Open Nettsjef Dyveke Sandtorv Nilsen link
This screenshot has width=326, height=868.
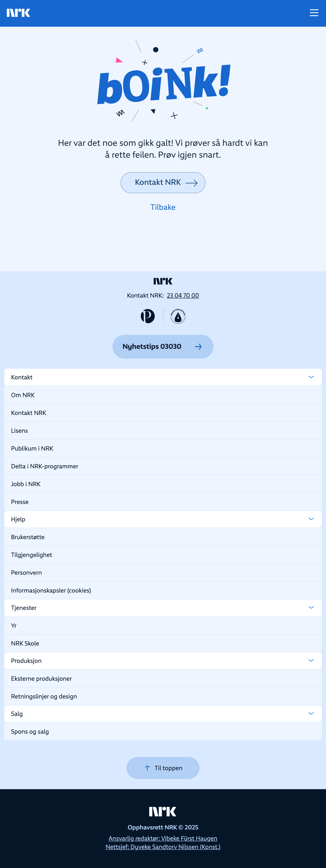click(x=163, y=847)
